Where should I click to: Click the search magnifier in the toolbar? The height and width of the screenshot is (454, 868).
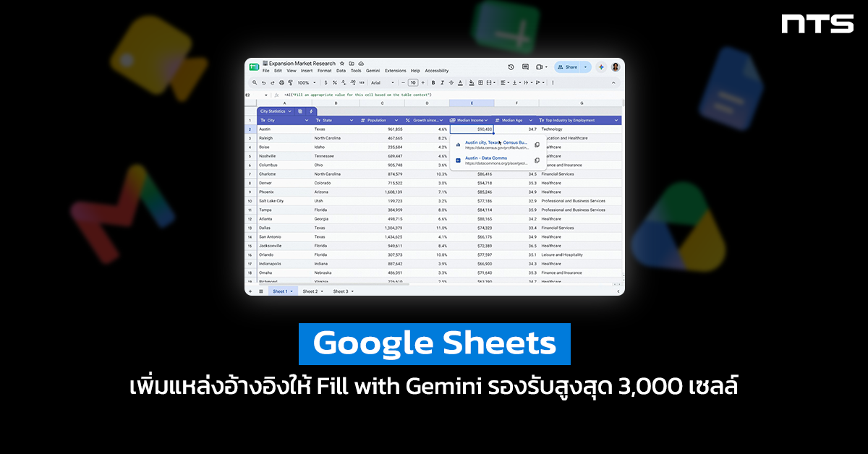[255, 82]
